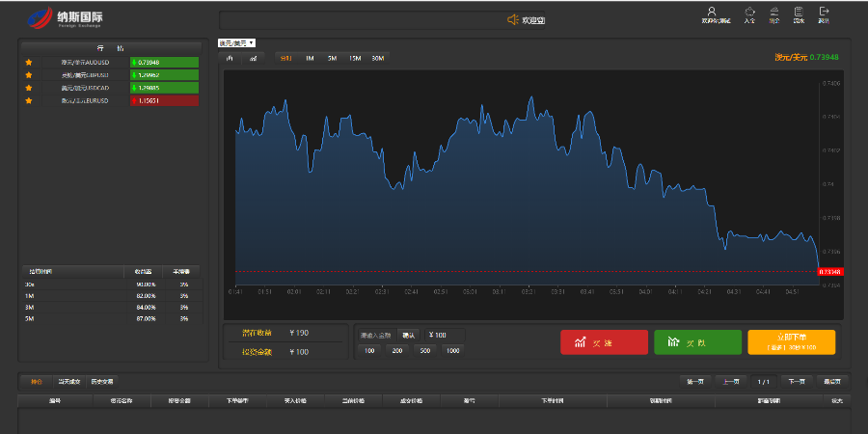Open the deposit piggy bank icon
The height and width of the screenshot is (434, 868).
(749, 12)
